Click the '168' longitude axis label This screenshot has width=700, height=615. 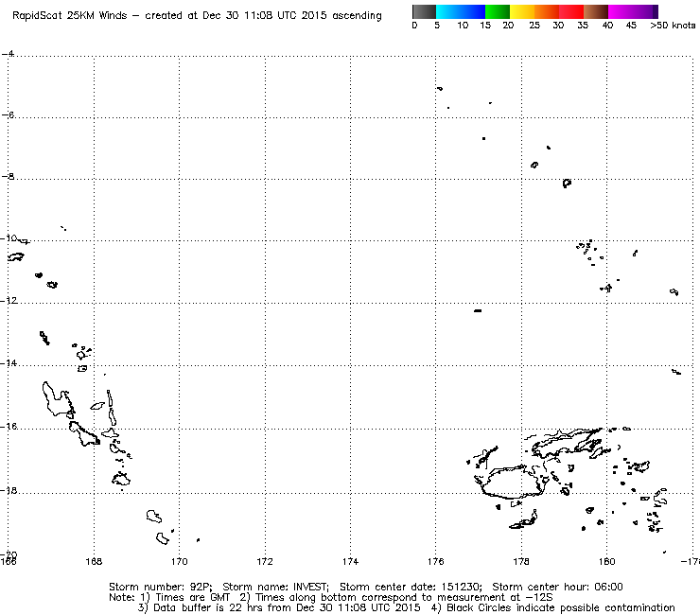tap(94, 561)
